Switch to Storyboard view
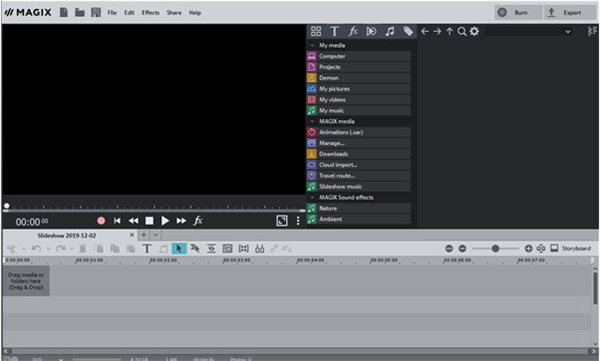The height and width of the screenshot is (361, 600). click(x=570, y=249)
